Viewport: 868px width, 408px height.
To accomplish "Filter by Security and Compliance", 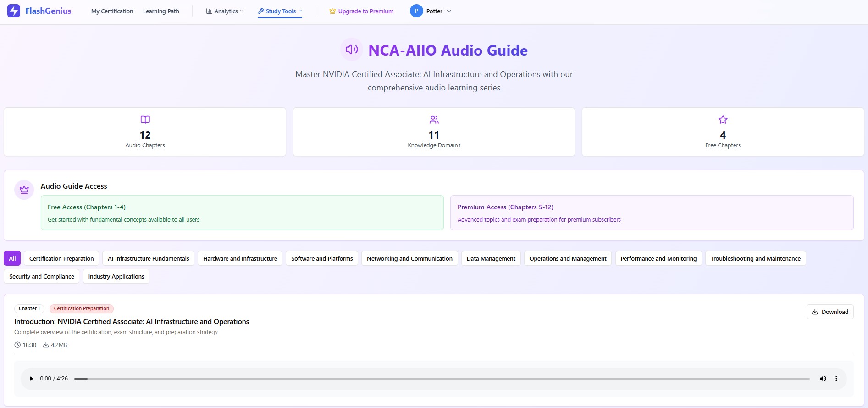I will tap(42, 276).
